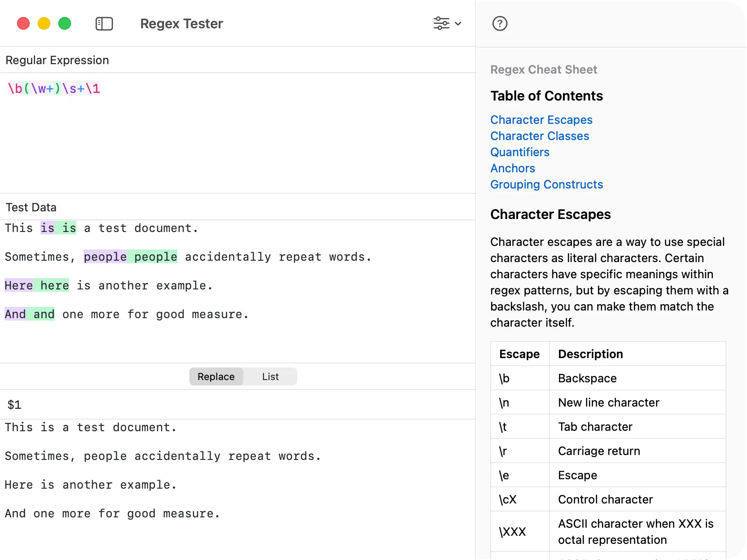Open the Character Classes section

click(540, 136)
